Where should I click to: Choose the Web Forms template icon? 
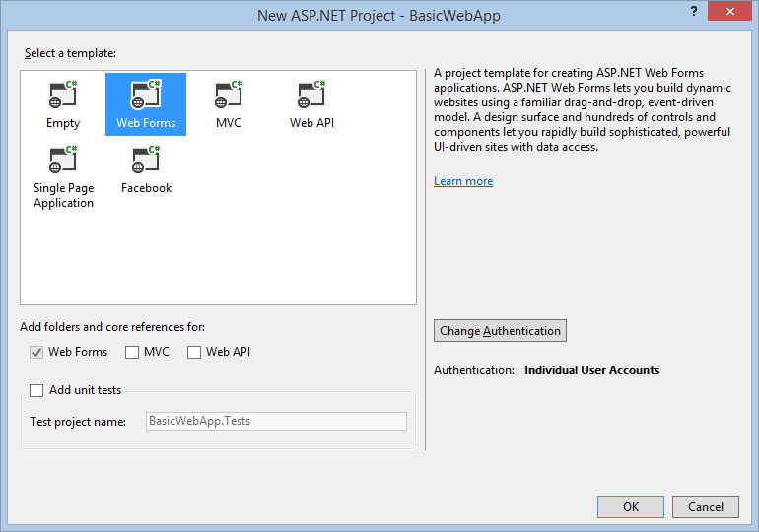(146, 97)
